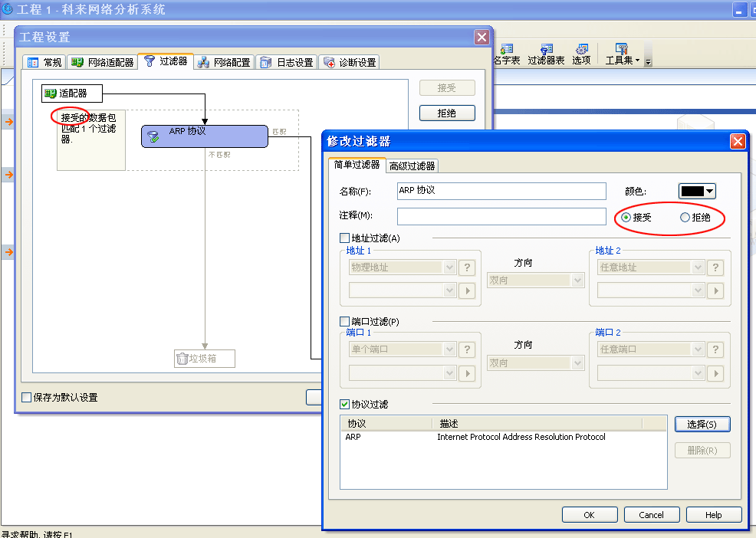Click the 垃圾箱 trash node

pos(205,359)
